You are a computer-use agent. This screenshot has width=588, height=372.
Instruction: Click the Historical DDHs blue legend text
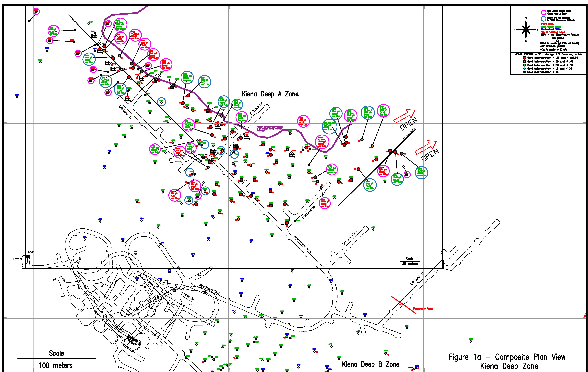point(551,29)
